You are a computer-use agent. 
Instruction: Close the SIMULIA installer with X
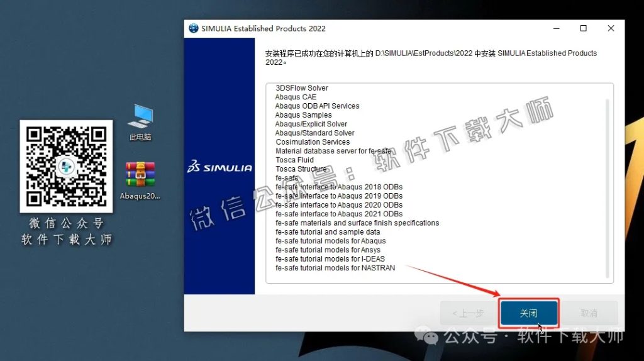611,28
